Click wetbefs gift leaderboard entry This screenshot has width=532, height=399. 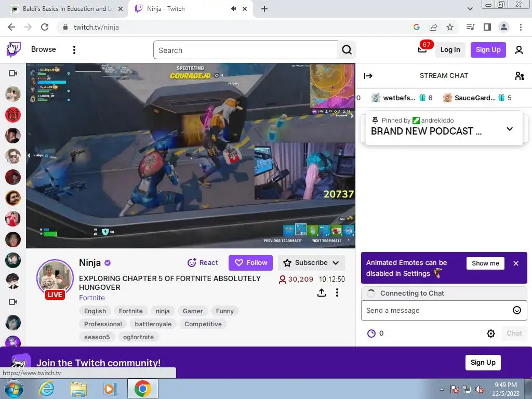[x=402, y=98]
